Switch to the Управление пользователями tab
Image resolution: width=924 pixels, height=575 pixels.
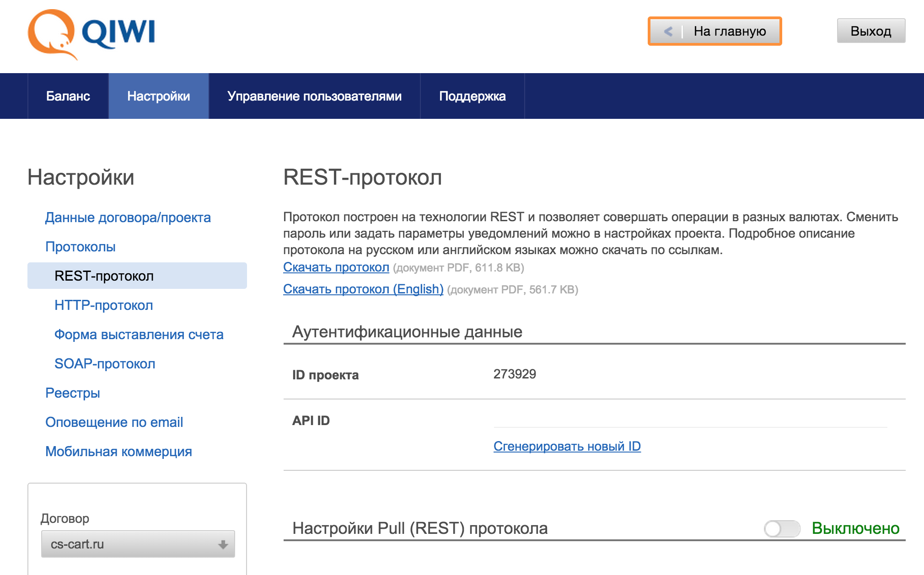tap(314, 96)
